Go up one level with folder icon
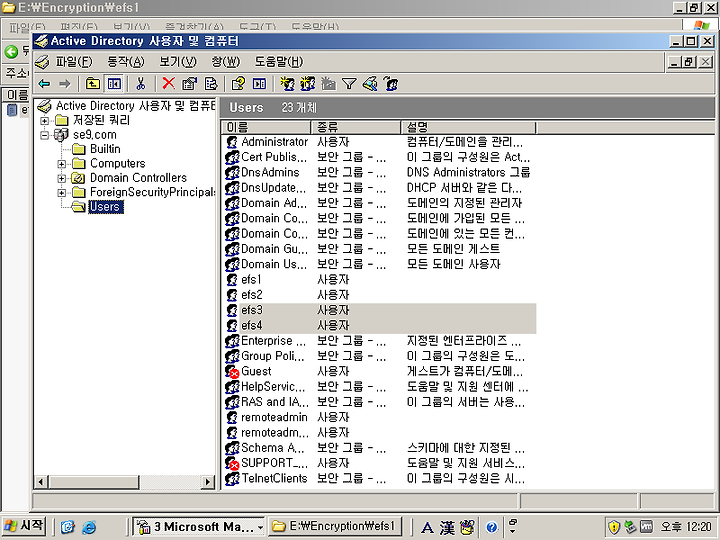Image resolution: width=720 pixels, height=540 pixels. [x=93, y=84]
